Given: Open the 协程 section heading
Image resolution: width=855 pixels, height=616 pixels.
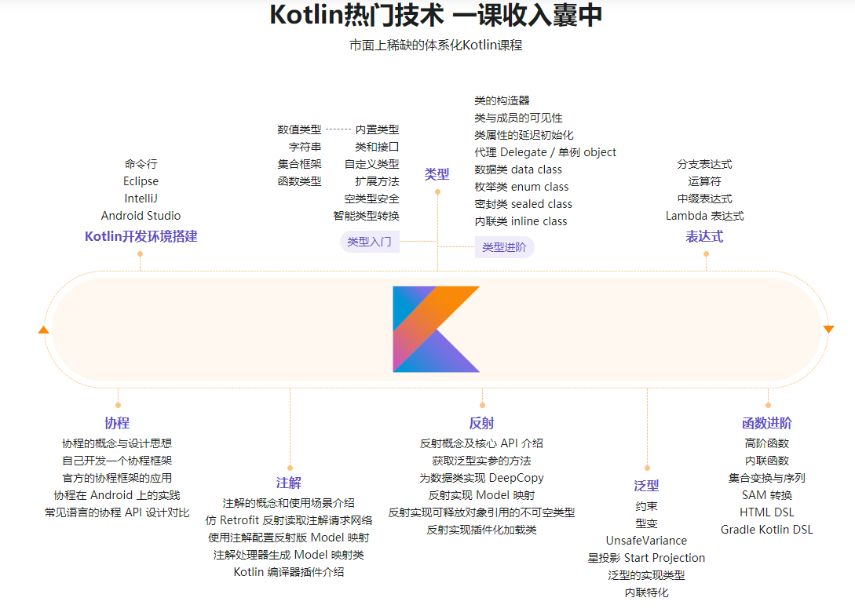Looking at the screenshot, I should pyautogui.click(x=117, y=423).
